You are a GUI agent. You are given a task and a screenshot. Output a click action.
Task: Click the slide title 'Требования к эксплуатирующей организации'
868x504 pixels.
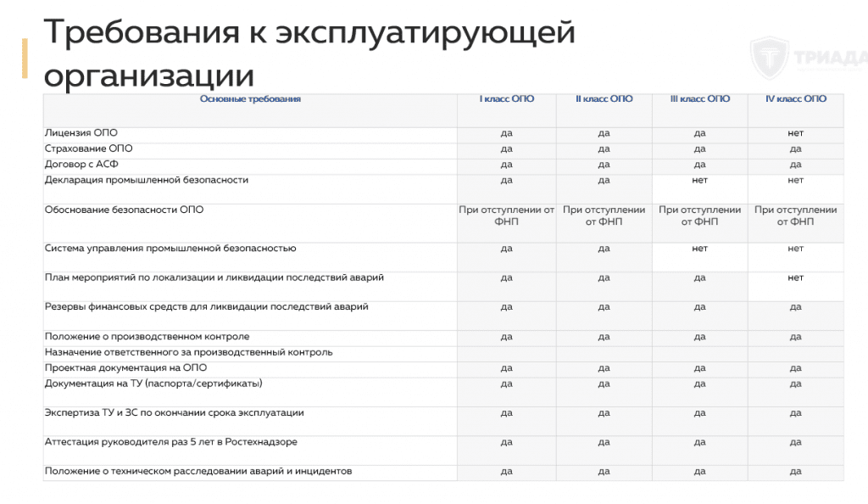(309, 53)
